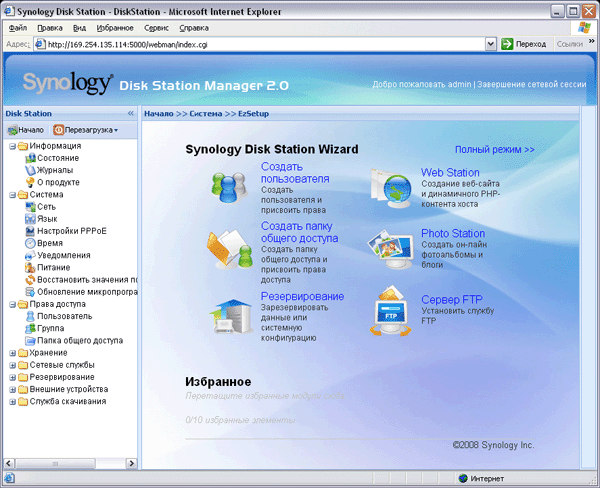Viewport: 600px width, 488px height.
Task: Expand the Внешние устройства tree folder
Action: 13,390
